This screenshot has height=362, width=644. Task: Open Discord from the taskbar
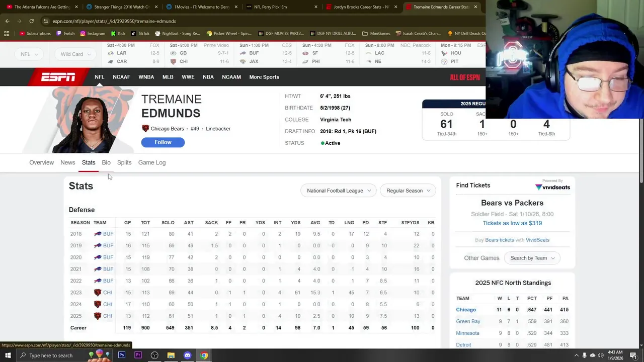(x=188, y=355)
